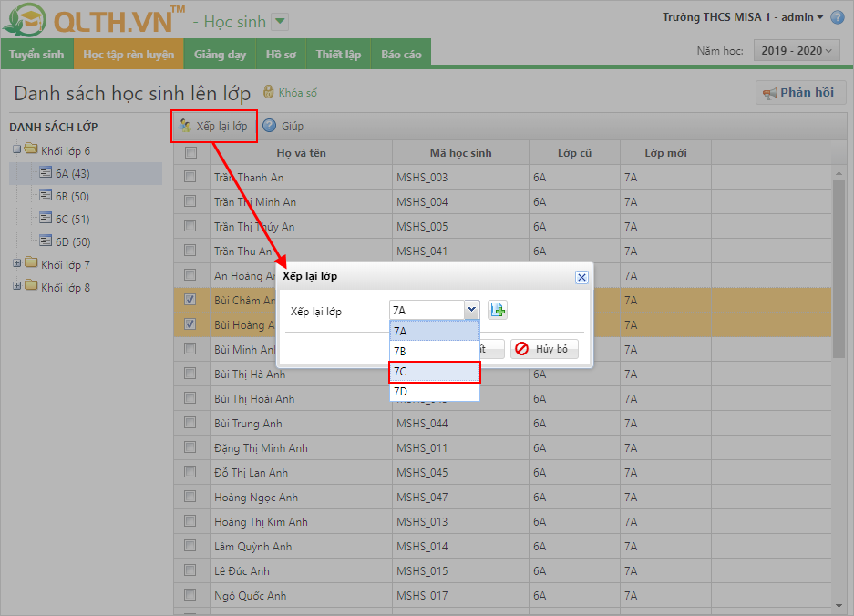854x616 pixels.
Task: Open the Học sinh module dropdown arrow
Action: pos(280,22)
